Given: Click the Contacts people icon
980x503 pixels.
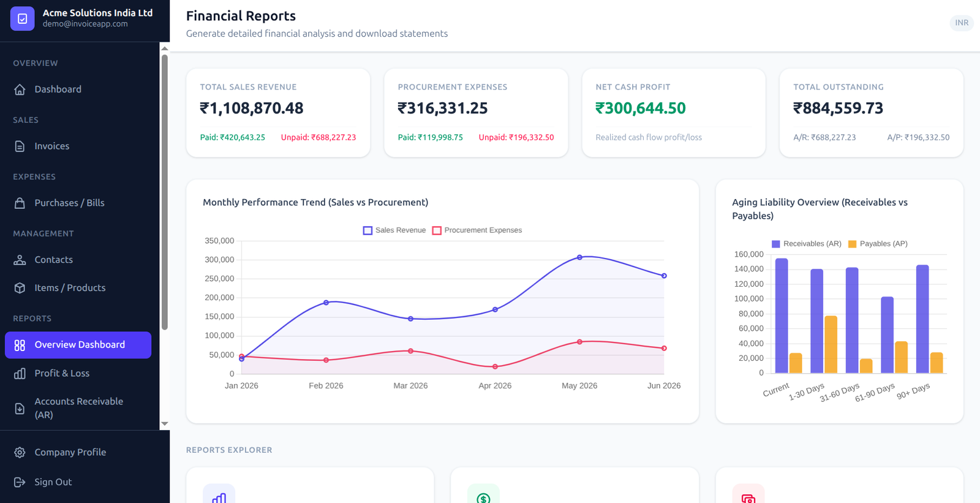Looking at the screenshot, I should [20, 260].
